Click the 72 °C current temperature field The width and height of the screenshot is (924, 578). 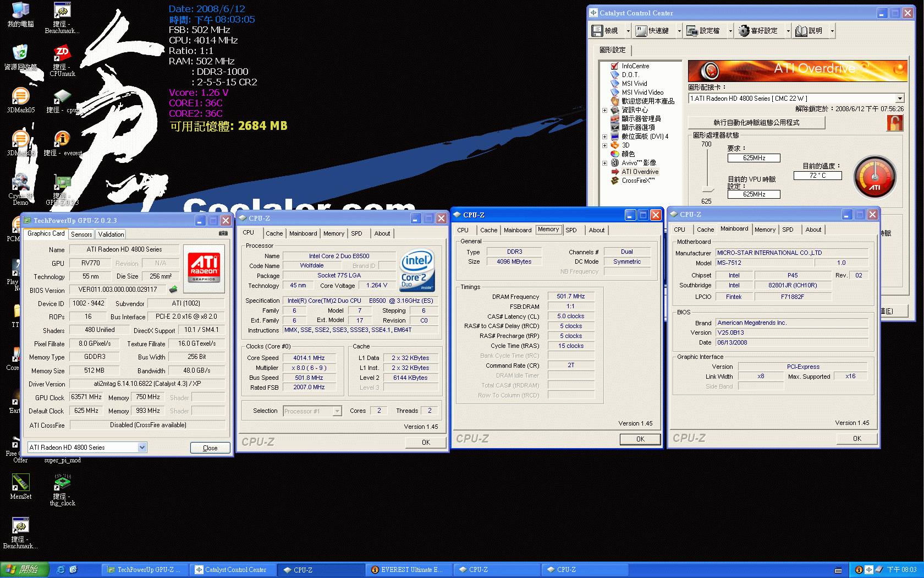[x=818, y=176]
